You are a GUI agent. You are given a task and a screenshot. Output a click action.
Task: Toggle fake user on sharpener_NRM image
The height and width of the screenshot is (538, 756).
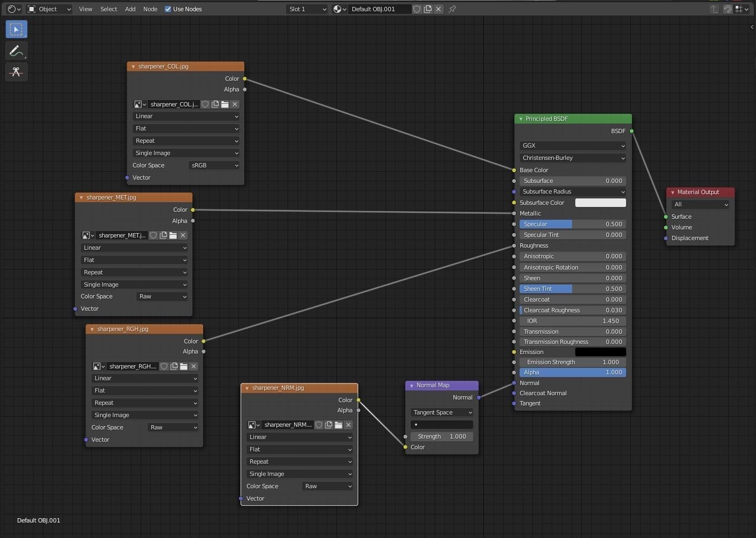pyautogui.click(x=319, y=425)
